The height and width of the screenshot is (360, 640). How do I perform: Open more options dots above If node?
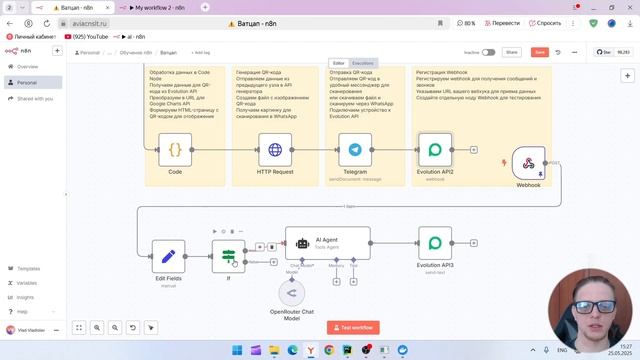[241, 231]
